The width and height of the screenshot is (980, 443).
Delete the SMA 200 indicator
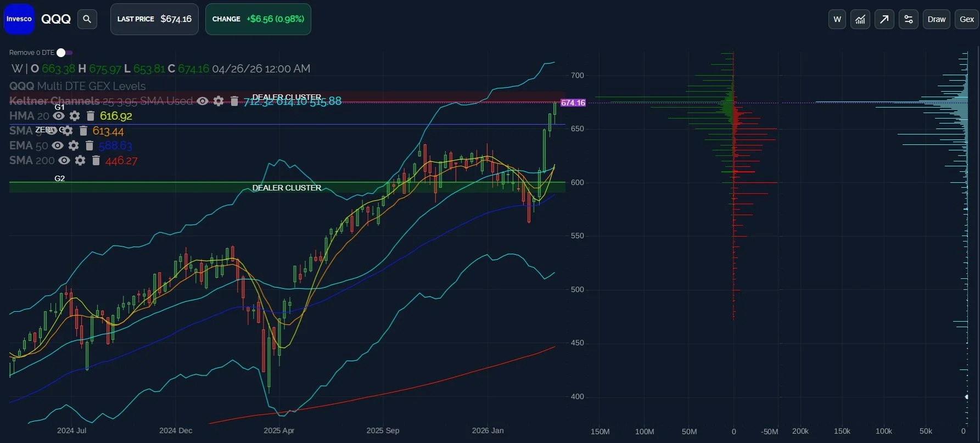coord(96,160)
